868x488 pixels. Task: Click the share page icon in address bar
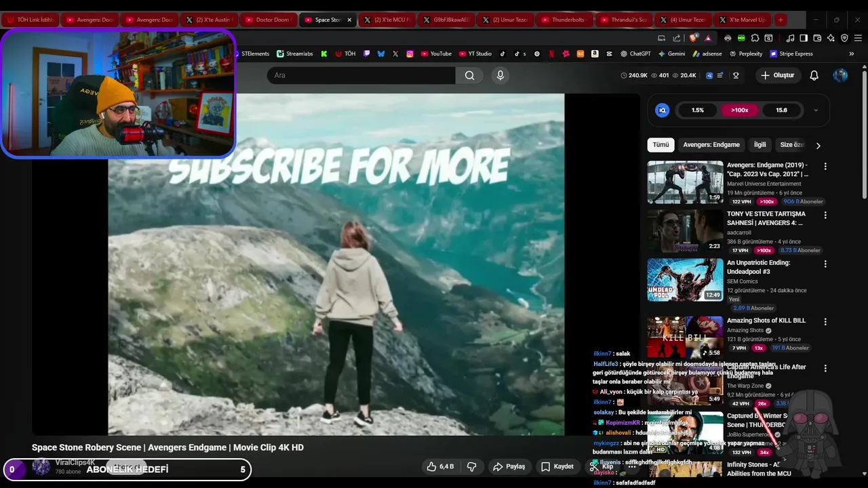pos(676,38)
